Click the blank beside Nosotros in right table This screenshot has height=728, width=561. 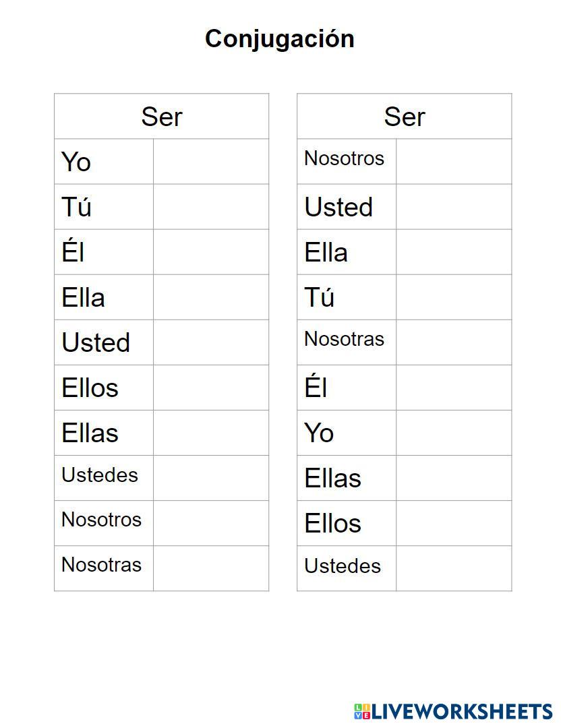click(454, 162)
